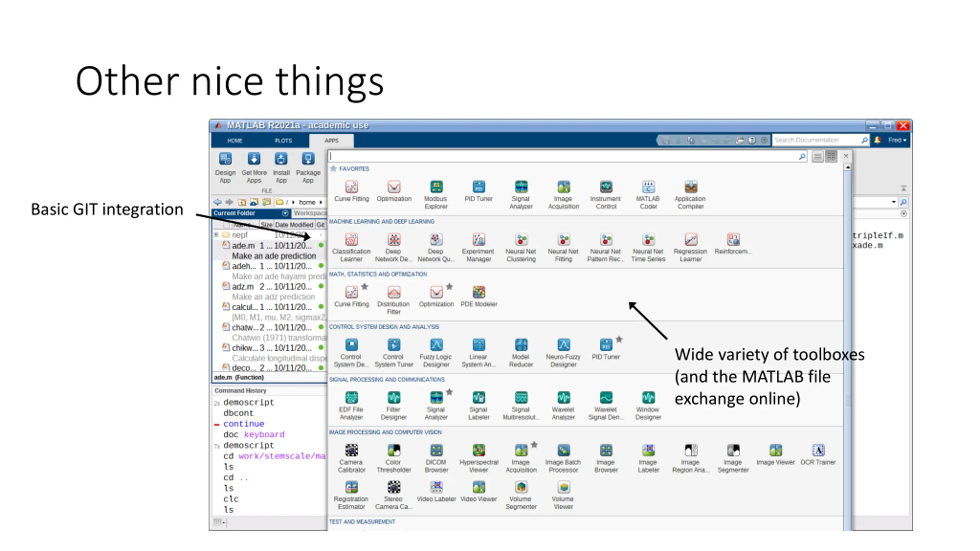This screenshot has width=980, height=551.
Task: Open the Curve Fitting app in Favorites
Action: point(351,187)
